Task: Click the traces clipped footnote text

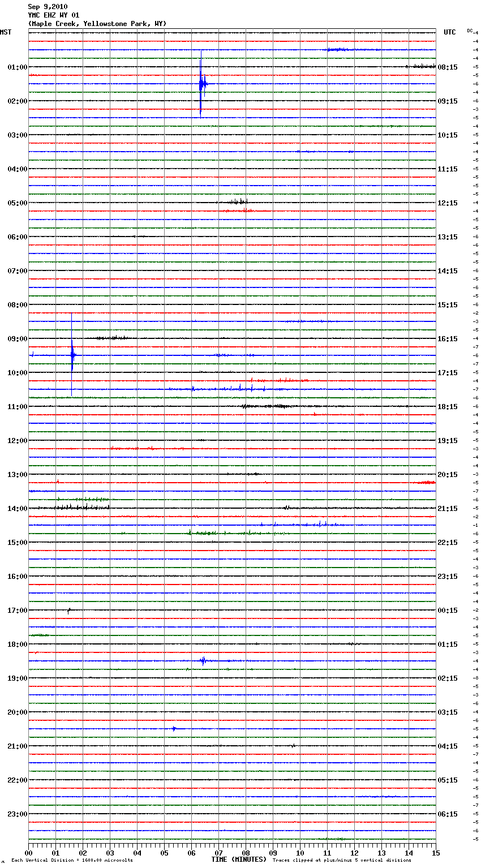Action: tap(342, 861)
